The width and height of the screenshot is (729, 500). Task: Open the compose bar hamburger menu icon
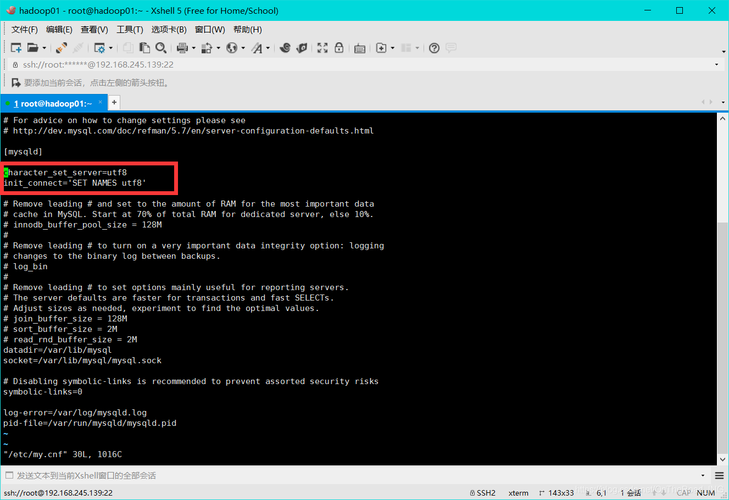[x=719, y=475]
